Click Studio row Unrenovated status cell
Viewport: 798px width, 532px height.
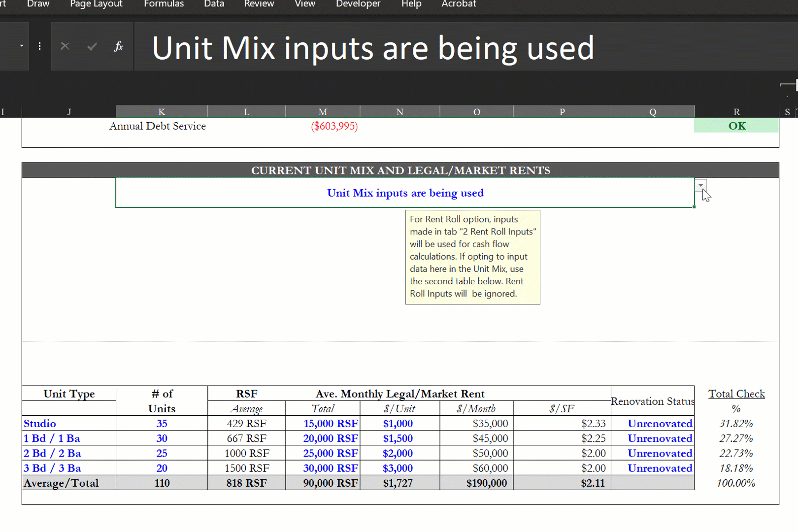point(653,423)
